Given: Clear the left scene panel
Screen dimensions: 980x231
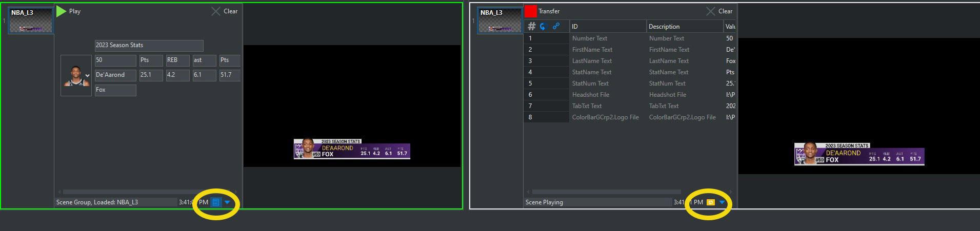Looking at the screenshot, I should coord(225,11).
